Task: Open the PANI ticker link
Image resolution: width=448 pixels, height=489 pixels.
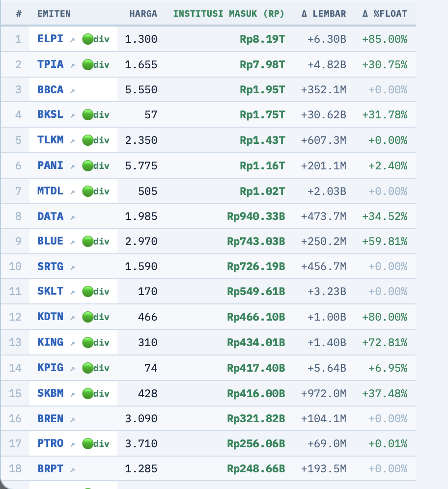Action: (50, 165)
